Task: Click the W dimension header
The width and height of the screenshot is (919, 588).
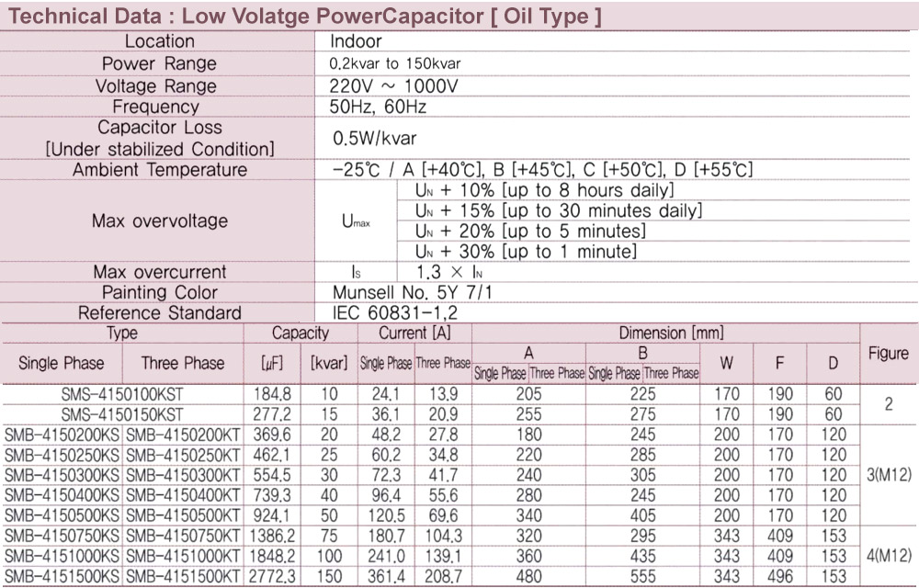Action: click(x=726, y=364)
